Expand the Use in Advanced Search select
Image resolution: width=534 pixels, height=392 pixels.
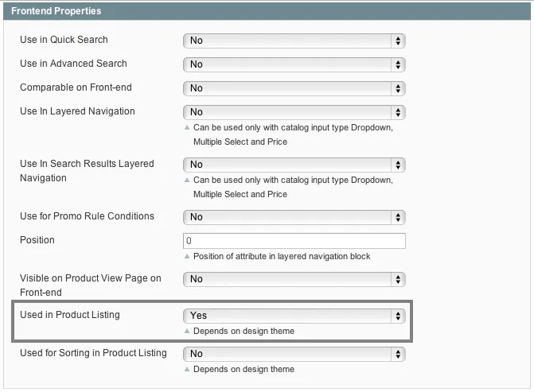pos(294,64)
